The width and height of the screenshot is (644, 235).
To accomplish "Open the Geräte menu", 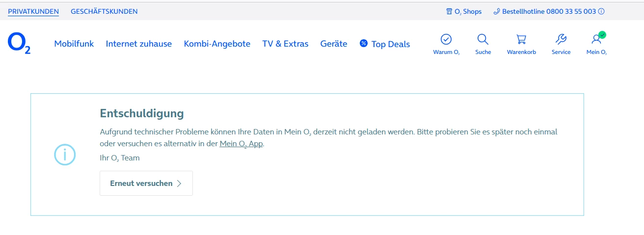I will tap(334, 44).
